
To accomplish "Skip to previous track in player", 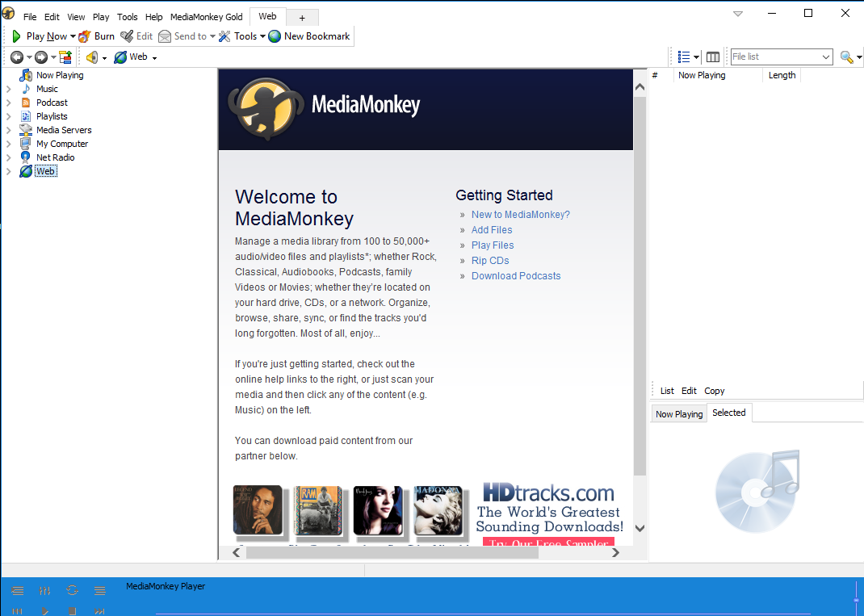I will [18, 611].
